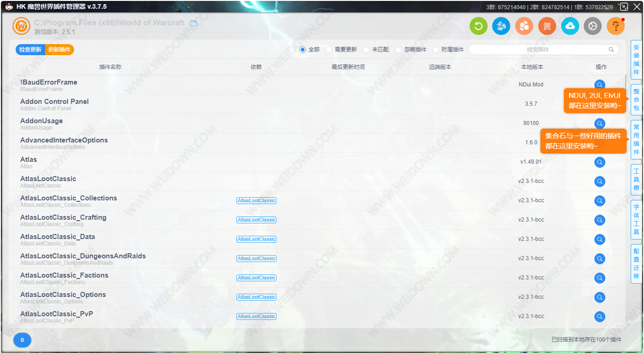Click search icon for AtlasLootClassic_DungeonsAndRaids row
The width and height of the screenshot is (644, 353).
click(x=600, y=259)
